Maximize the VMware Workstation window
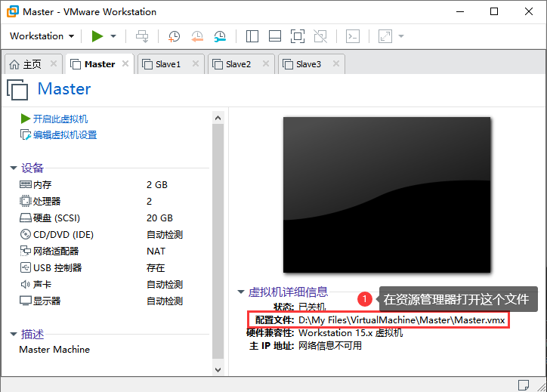This screenshot has height=392, width=547. [494, 11]
